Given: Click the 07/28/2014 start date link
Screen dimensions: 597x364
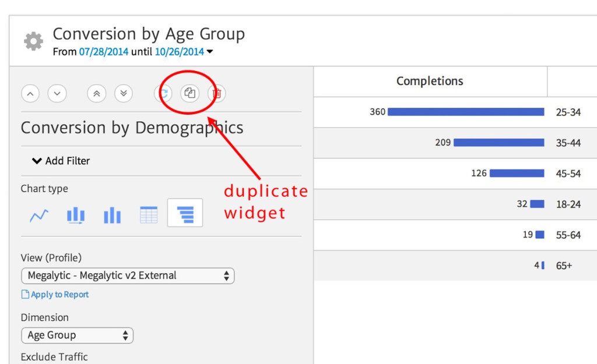Looking at the screenshot, I should (103, 51).
